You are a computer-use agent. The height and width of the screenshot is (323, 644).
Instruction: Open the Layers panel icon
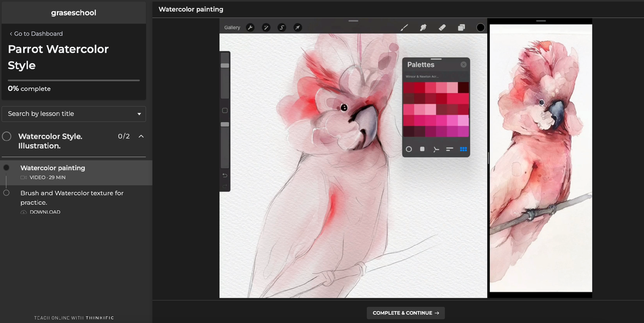click(461, 27)
